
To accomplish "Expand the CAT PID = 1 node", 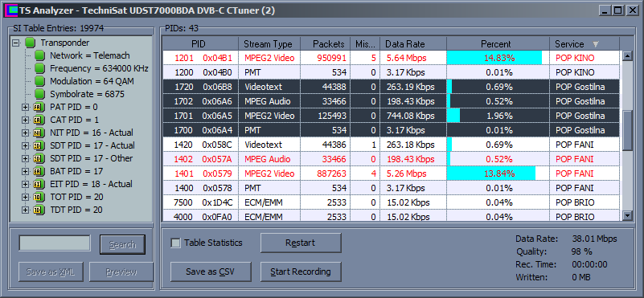I will pos(26,120).
